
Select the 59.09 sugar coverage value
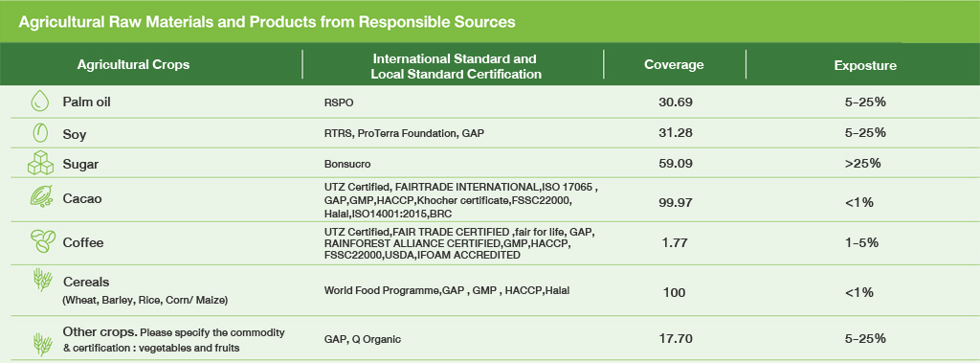(x=676, y=164)
